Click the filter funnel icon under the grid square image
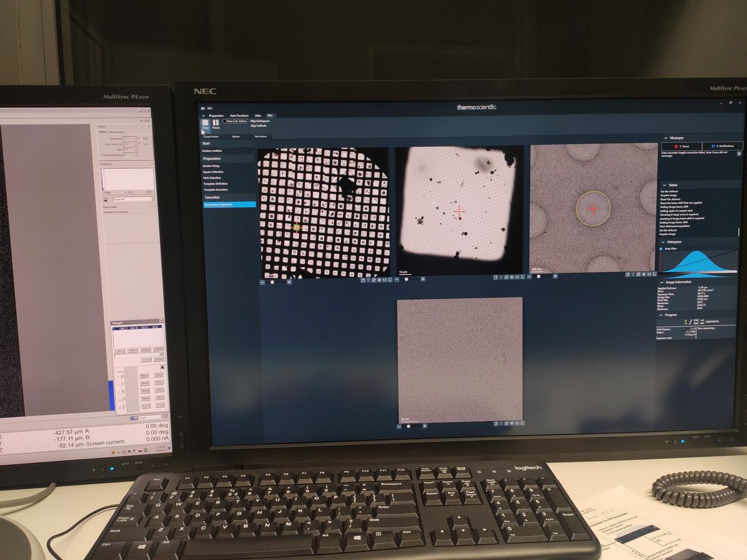747x560 pixels. 501,277
